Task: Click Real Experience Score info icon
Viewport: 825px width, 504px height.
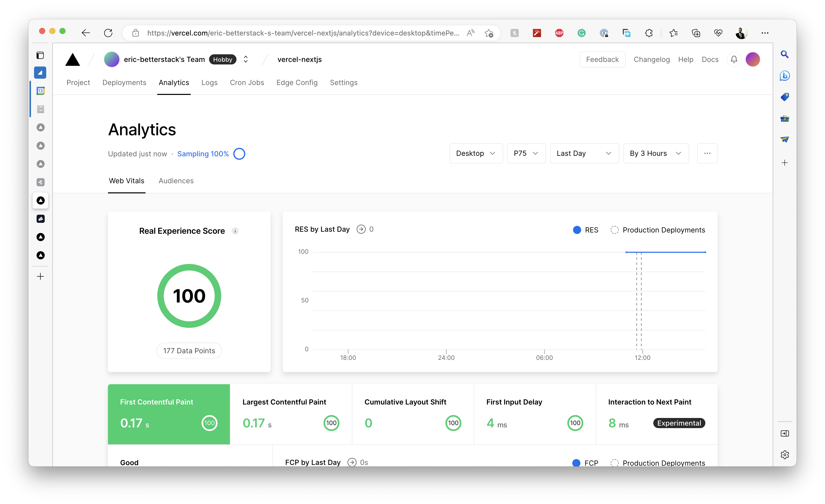Action: (x=235, y=231)
